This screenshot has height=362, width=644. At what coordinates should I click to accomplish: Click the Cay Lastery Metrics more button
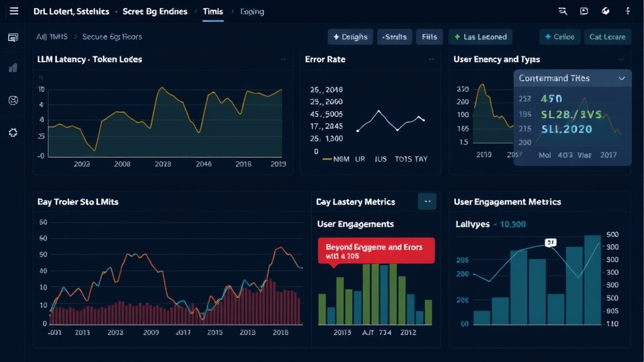[x=427, y=202]
